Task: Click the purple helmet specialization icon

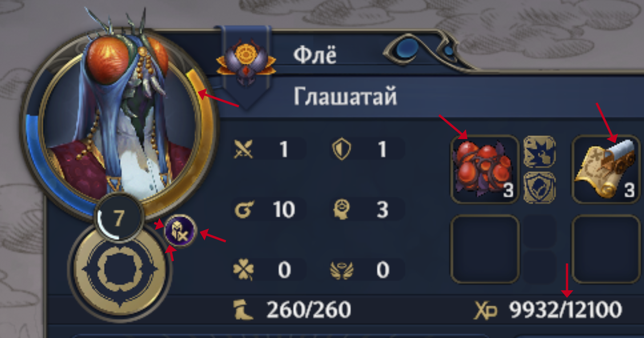Action: tap(180, 231)
